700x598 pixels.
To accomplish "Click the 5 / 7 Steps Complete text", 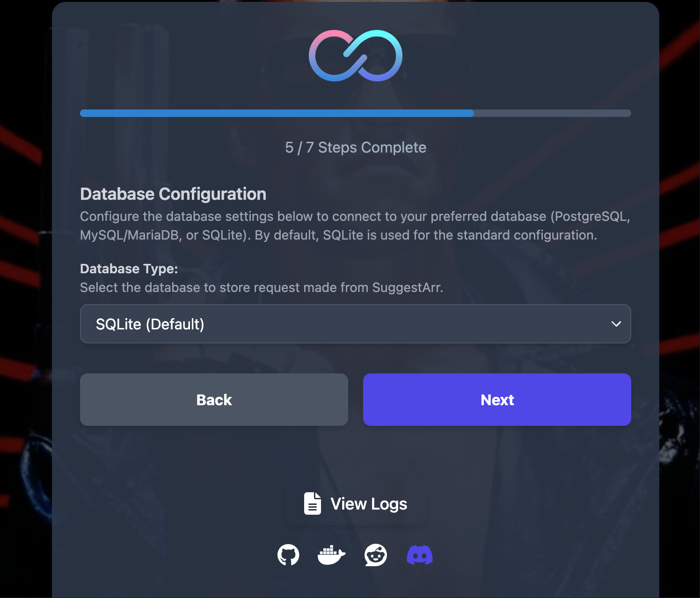I will 356,147.
